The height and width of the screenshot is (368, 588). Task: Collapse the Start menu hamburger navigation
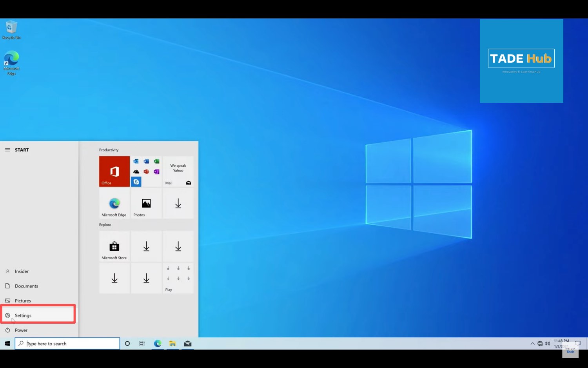[7, 150]
